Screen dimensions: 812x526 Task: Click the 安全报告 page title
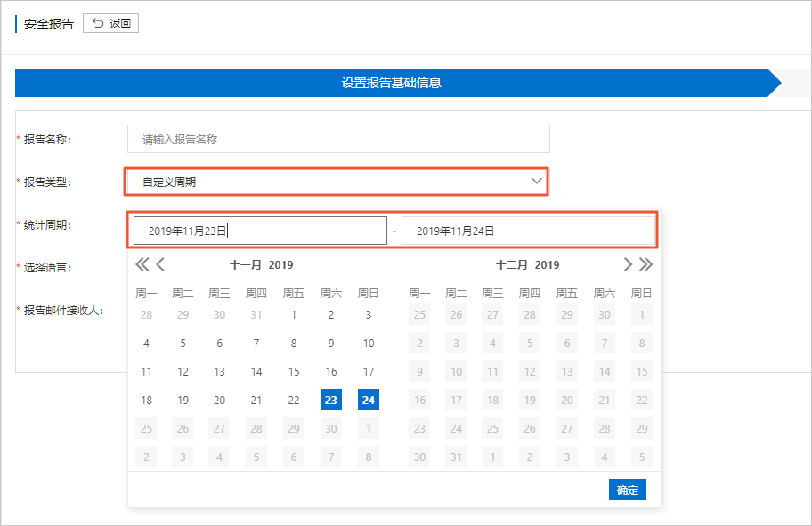point(49,24)
